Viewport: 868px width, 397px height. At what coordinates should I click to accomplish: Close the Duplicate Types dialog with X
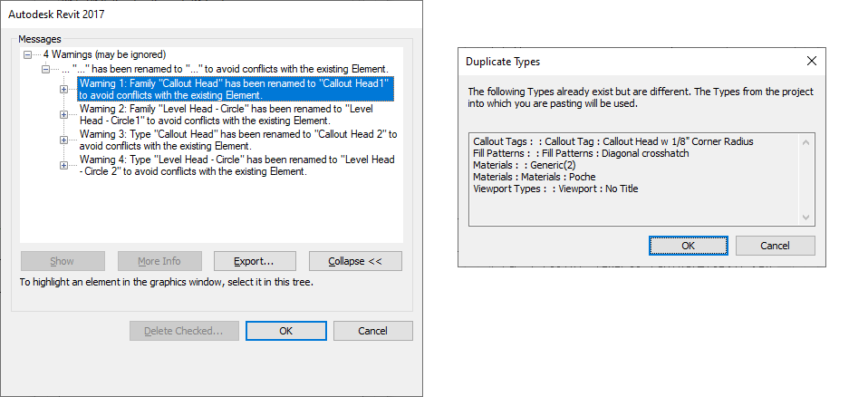[x=811, y=62]
